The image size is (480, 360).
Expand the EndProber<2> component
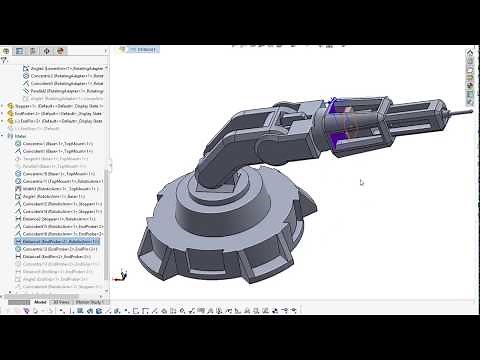3,114
